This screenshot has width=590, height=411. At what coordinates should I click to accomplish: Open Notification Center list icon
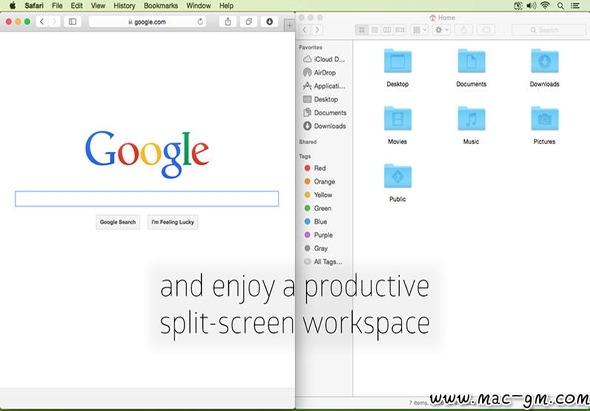click(x=575, y=6)
